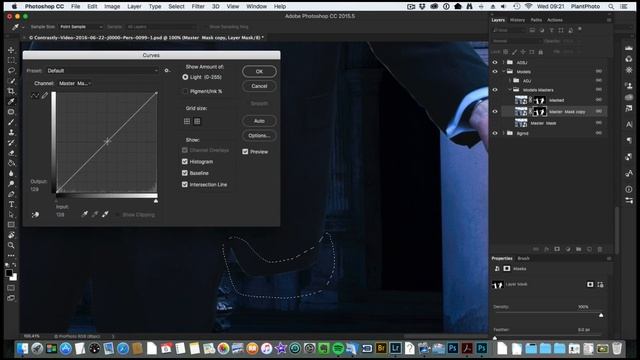Click the Density slider handle

(x=601, y=315)
